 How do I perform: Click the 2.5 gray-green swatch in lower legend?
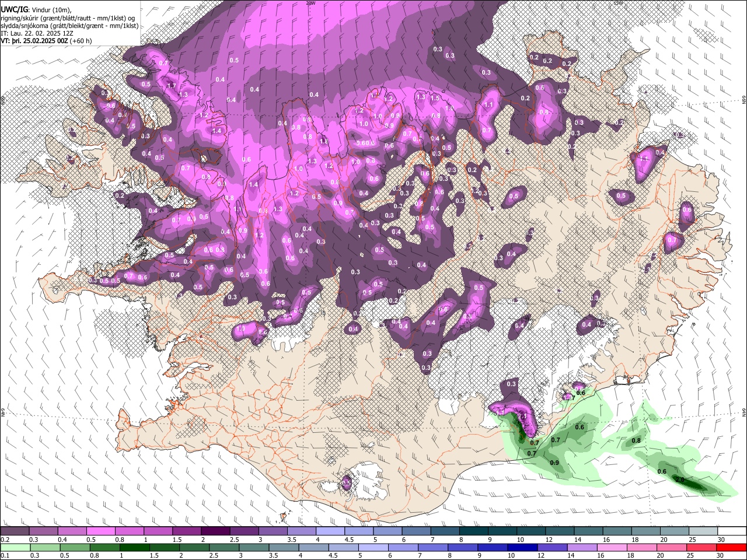point(224,547)
